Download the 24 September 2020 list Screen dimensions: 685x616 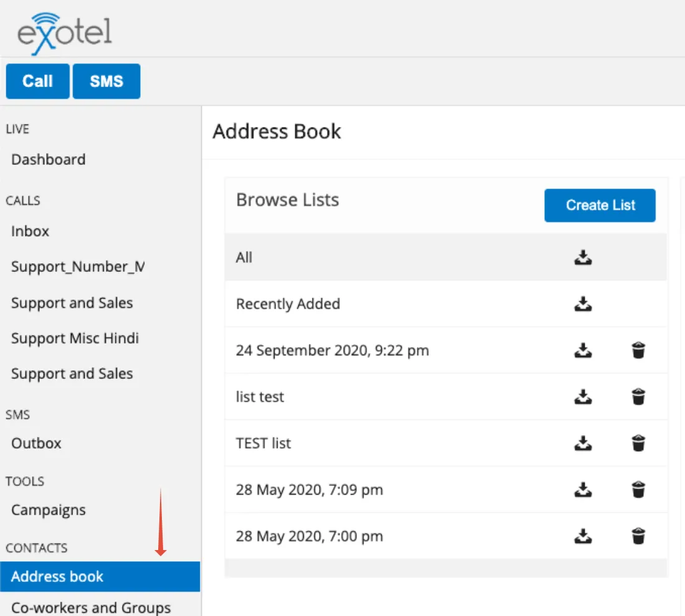583,350
